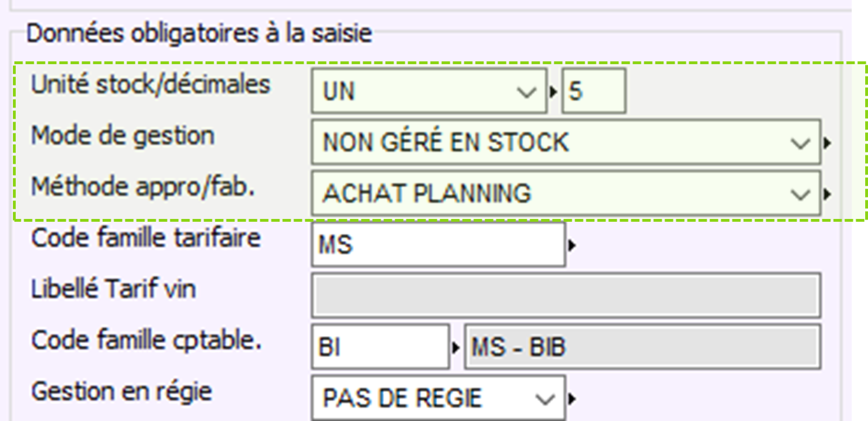Click the Unité stock/décimales label
868x421 pixels.
pyautogui.click(x=151, y=85)
